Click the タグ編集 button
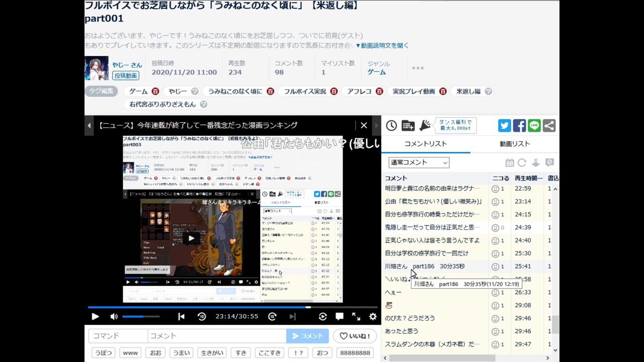The height and width of the screenshot is (362, 644). pos(101,91)
